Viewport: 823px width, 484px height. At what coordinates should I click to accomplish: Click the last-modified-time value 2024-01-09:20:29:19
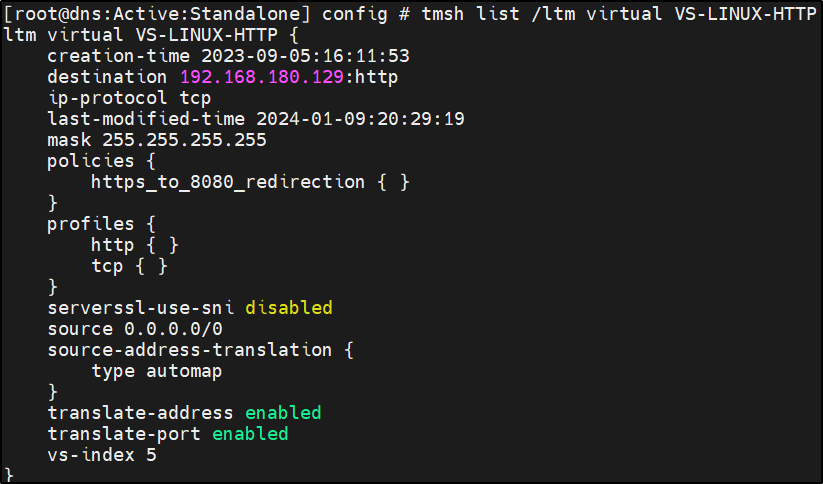[360, 119]
